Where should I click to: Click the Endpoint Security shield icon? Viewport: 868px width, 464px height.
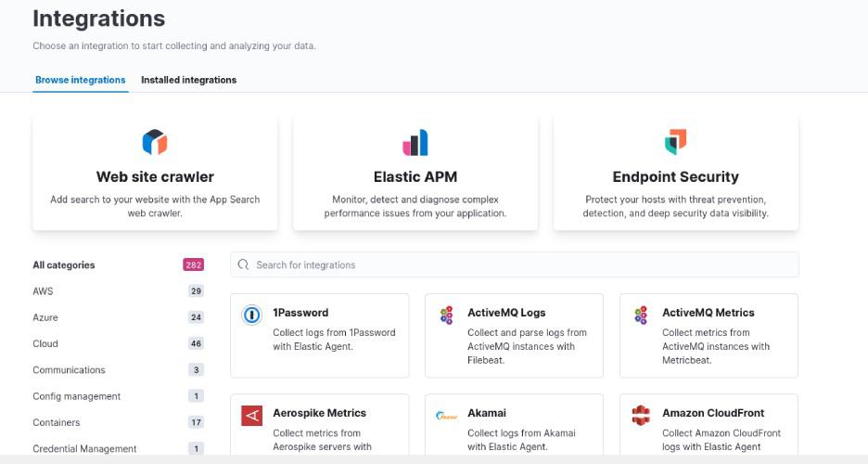pos(675,142)
